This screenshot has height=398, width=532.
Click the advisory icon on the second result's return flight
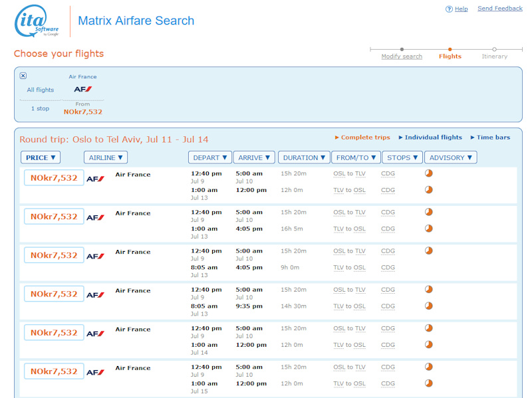(428, 229)
